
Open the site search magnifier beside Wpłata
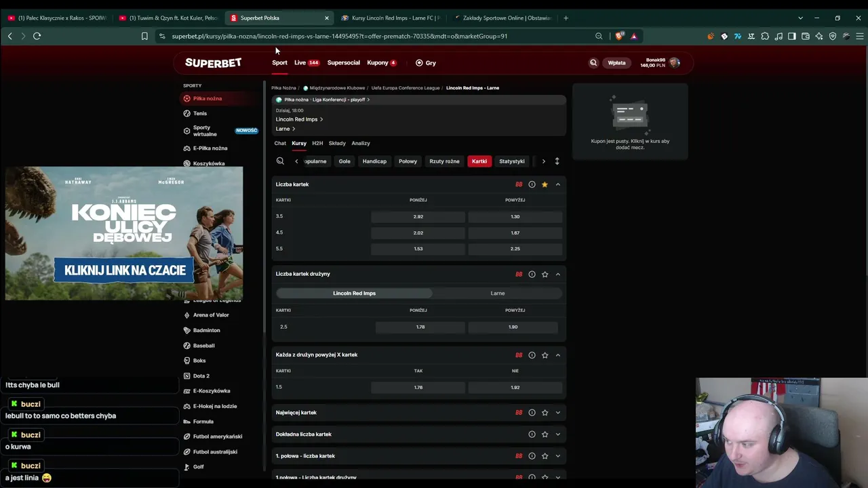pyautogui.click(x=593, y=63)
